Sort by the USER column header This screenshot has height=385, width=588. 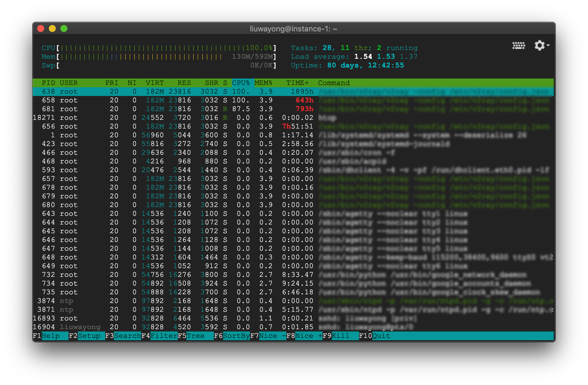(69, 83)
